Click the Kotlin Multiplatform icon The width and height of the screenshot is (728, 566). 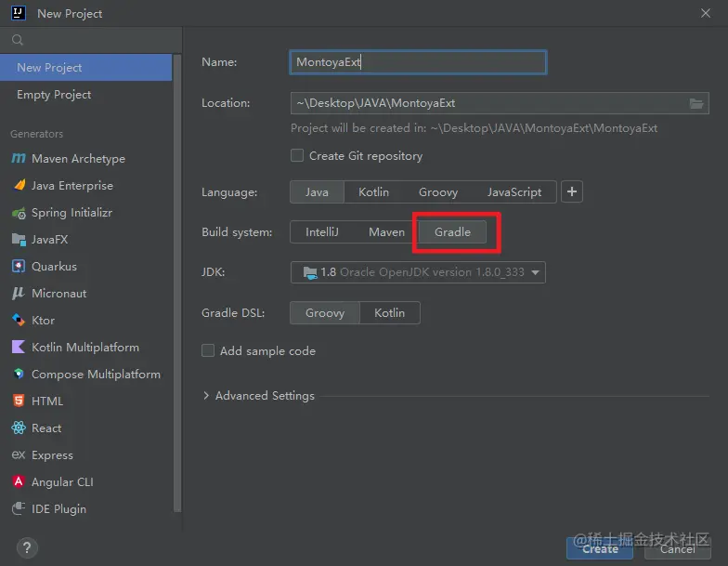19,347
